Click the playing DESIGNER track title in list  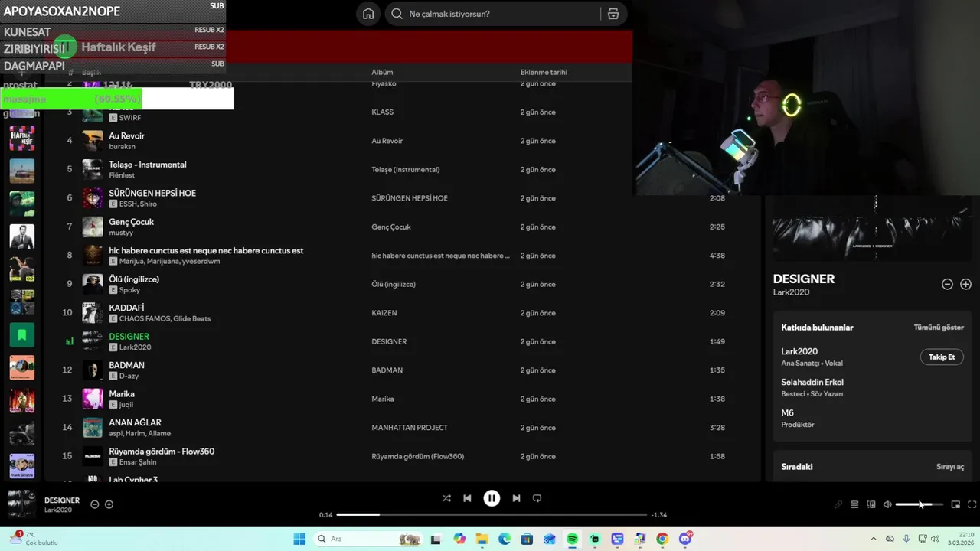pos(129,337)
